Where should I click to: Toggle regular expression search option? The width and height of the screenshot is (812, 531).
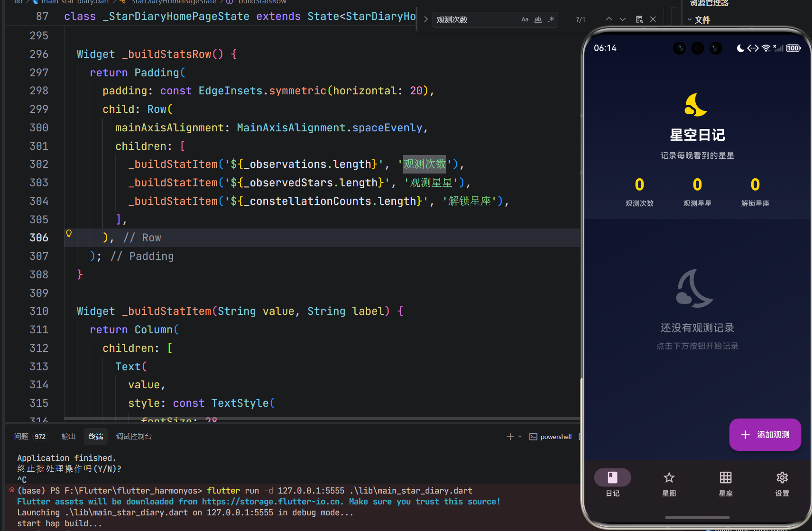551,19
